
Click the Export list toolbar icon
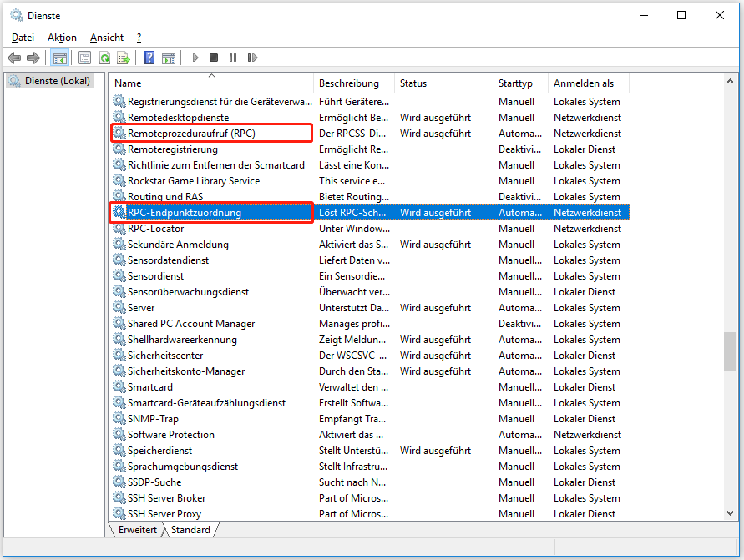[124, 58]
